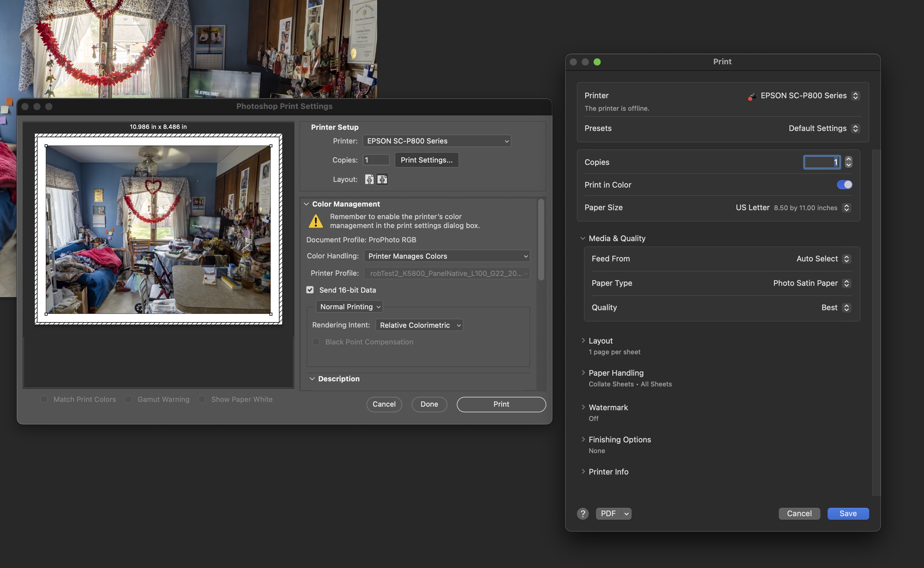Select the landscape layout icon
The image size is (924, 568).
(382, 179)
